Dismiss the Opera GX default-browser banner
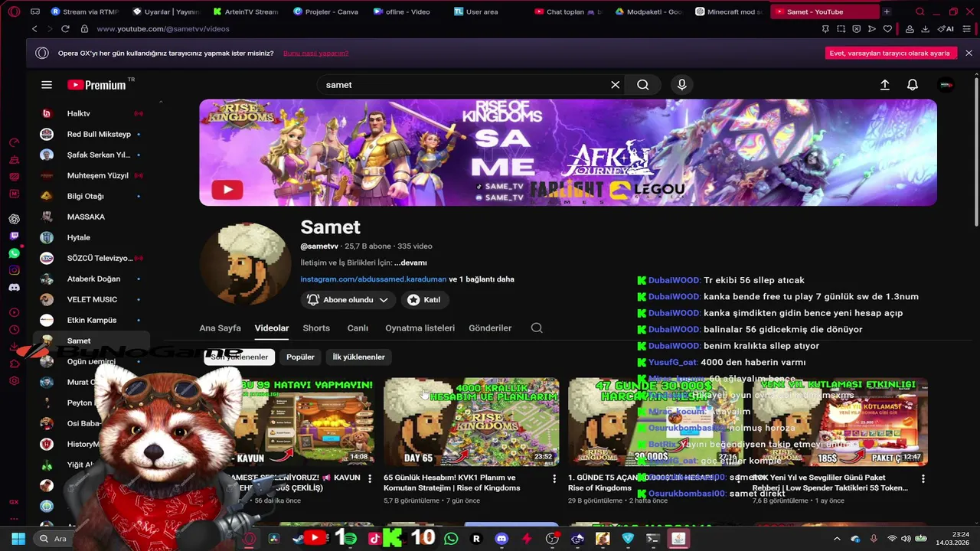Image resolution: width=980 pixels, height=551 pixels. 969,53
